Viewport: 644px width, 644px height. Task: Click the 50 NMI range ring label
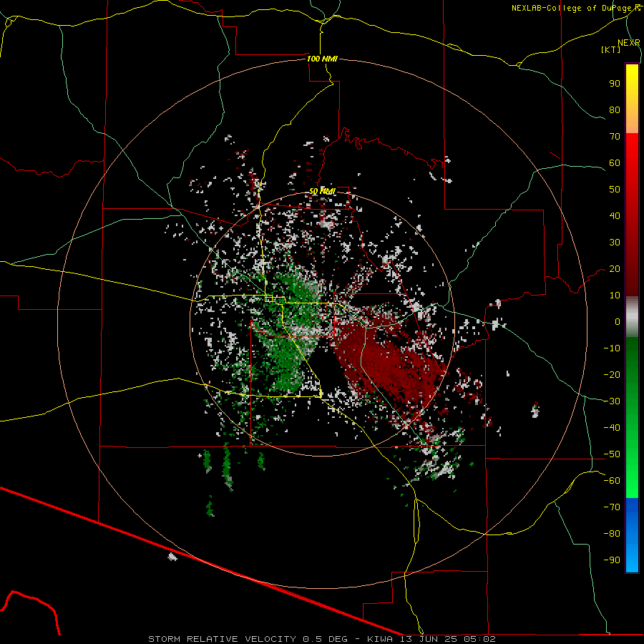coord(322,191)
